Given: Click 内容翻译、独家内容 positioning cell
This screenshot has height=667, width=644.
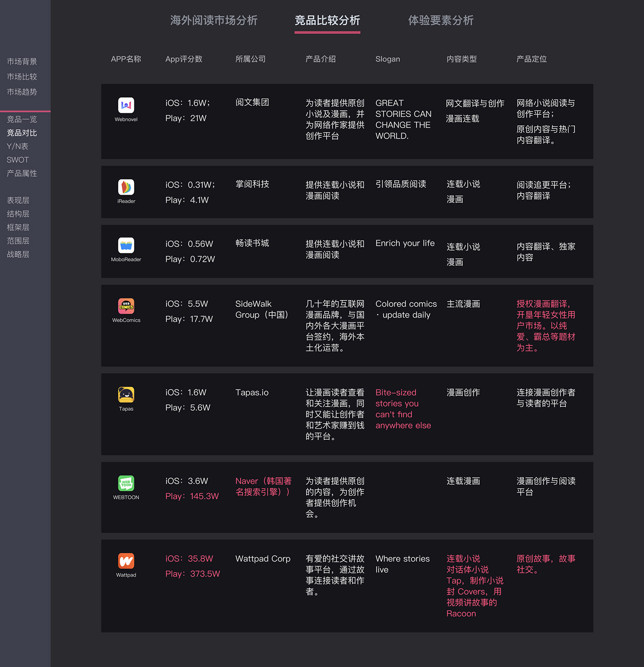Looking at the screenshot, I should 546,252.
